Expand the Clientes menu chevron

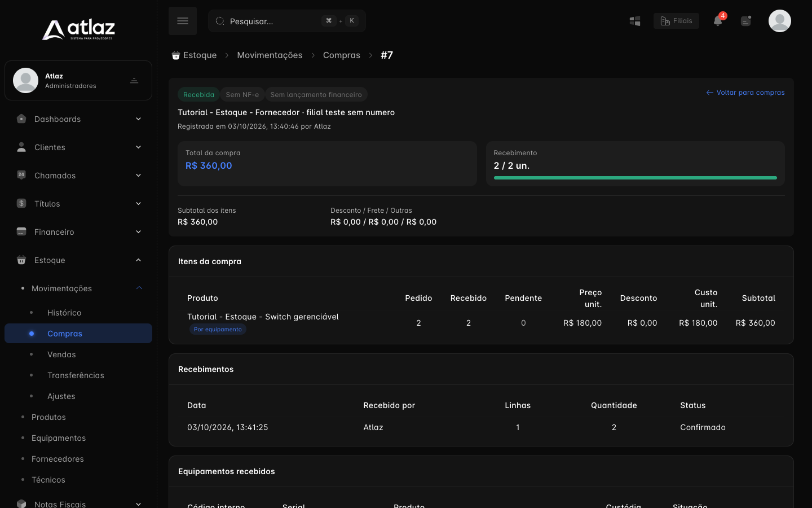138,147
